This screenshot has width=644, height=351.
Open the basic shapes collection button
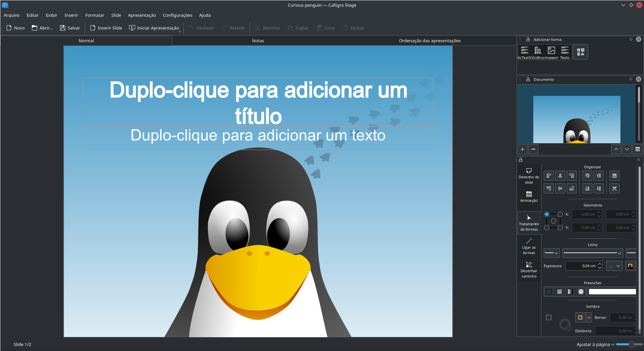[580, 52]
